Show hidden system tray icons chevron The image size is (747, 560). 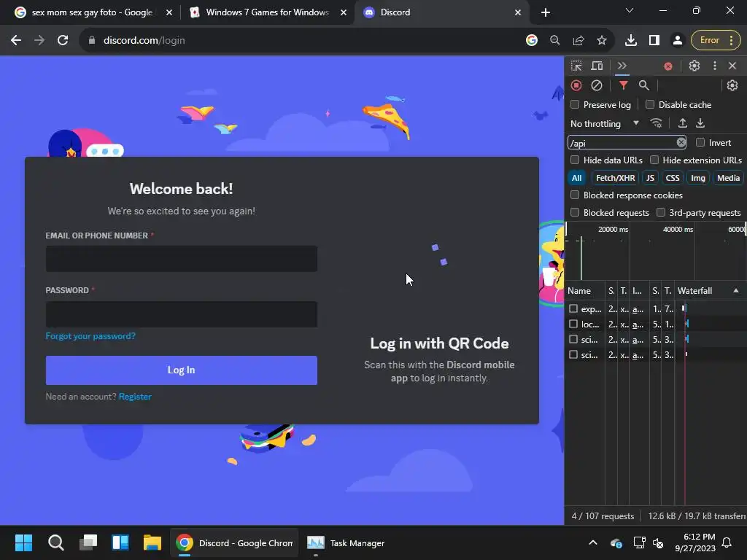pyautogui.click(x=592, y=542)
